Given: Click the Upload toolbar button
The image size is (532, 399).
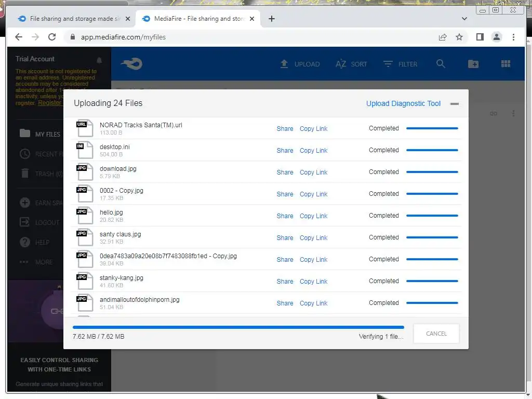Looking at the screenshot, I should [300, 64].
